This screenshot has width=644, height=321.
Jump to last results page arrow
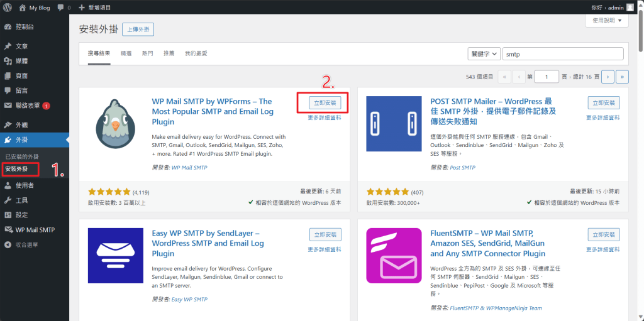pos(623,77)
